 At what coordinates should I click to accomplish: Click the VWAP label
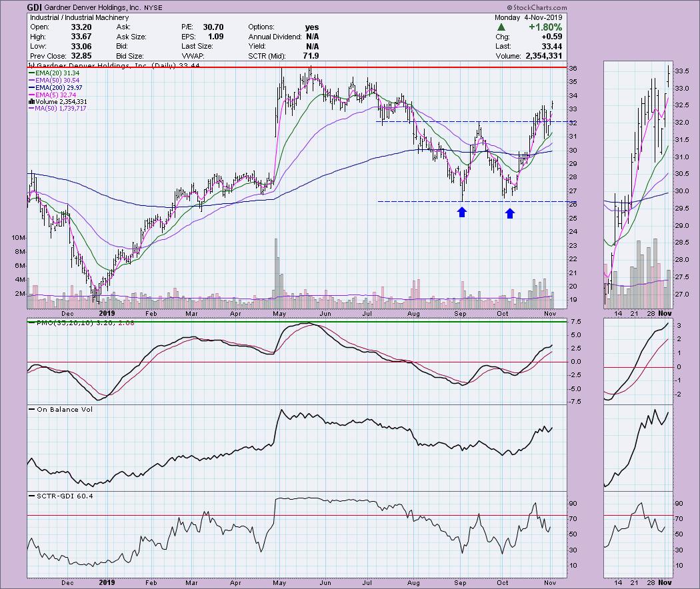pos(193,56)
